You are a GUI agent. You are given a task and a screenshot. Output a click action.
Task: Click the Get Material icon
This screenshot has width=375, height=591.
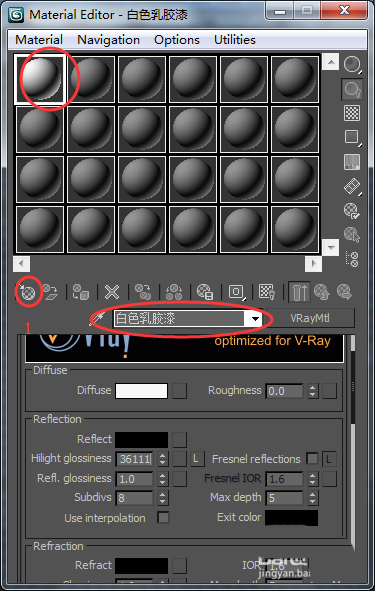[x=28, y=292]
